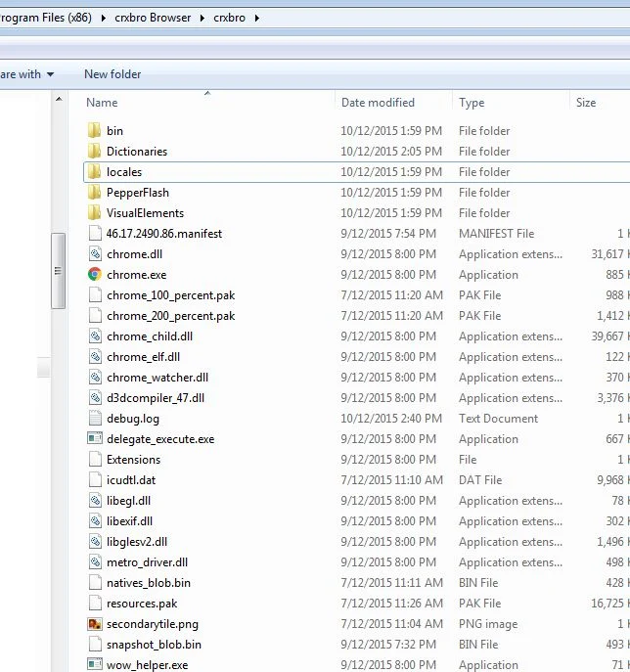Click the libglesv2.dll file icon
The image size is (630, 672).
(95, 542)
